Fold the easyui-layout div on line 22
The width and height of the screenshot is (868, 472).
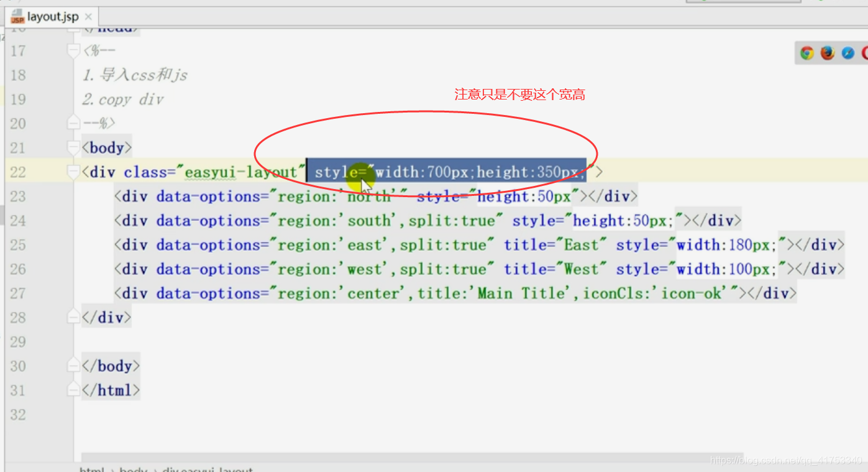pyautogui.click(x=74, y=172)
